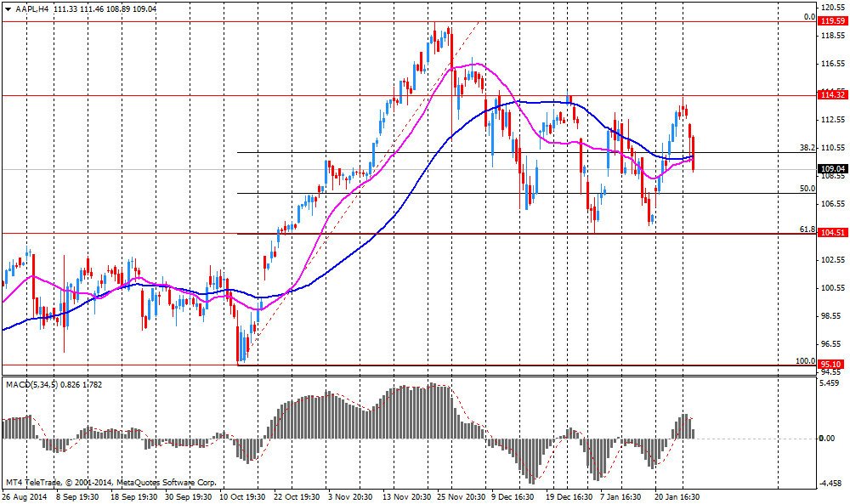Image resolution: width=850 pixels, height=504 pixels.
Task: Click the price scale value 112.55
Action: pyautogui.click(x=833, y=120)
